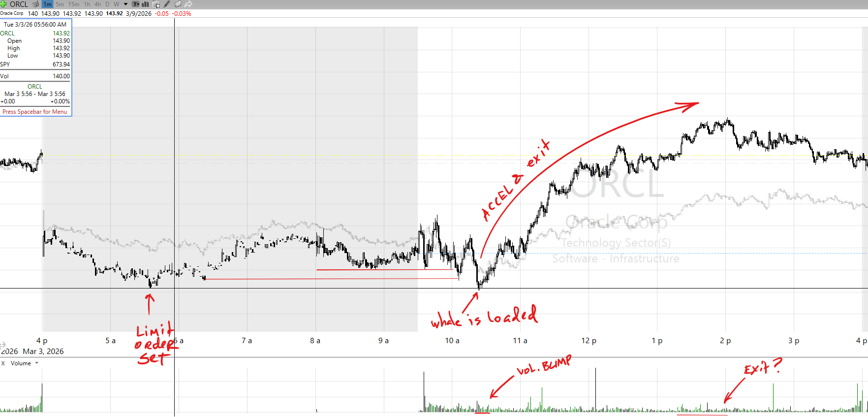The height and width of the screenshot is (417, 868).
Task: Click the ORCL ticker symbol
Action: 19,4
